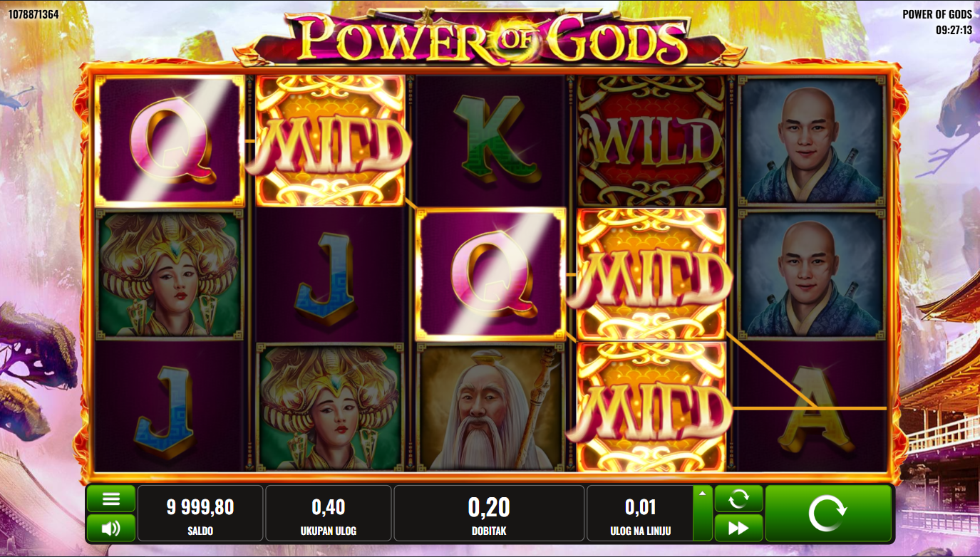Click the Dobitak 0,20 win display

tap(489, 513)
